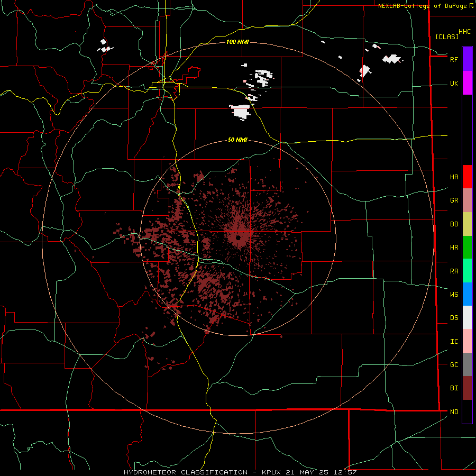Click the UK legend label

pos(454,84)
